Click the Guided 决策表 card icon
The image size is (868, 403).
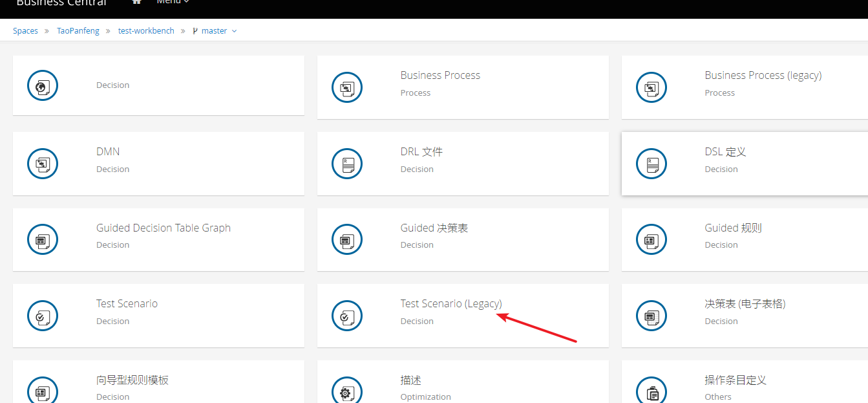pos(347,239)
